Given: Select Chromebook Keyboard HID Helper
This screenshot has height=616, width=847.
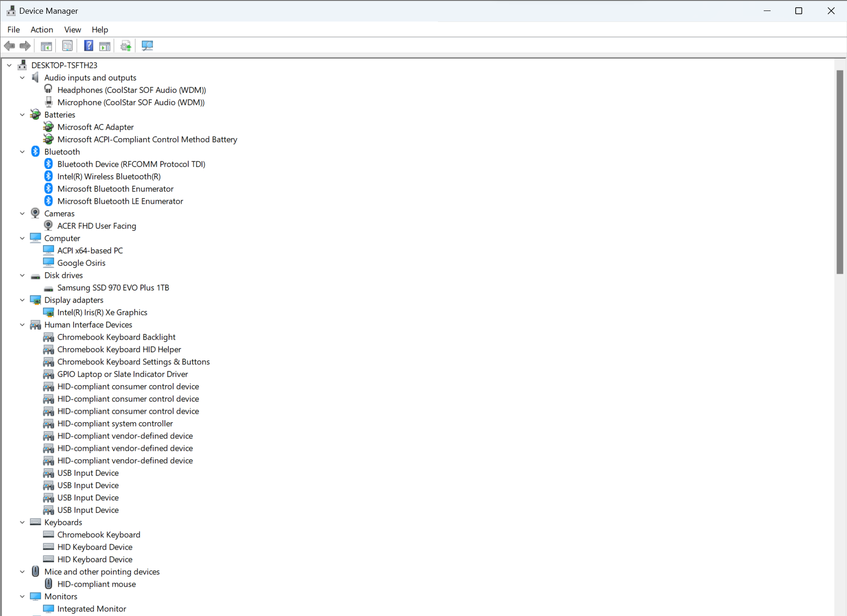Looking at the screenshot, I should click(x=119, y=349).
